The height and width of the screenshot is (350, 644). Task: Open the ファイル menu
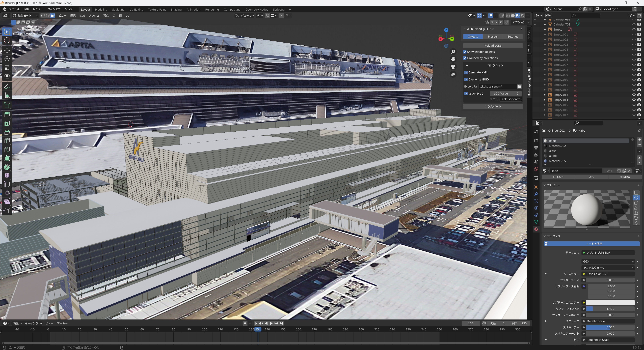14,9
